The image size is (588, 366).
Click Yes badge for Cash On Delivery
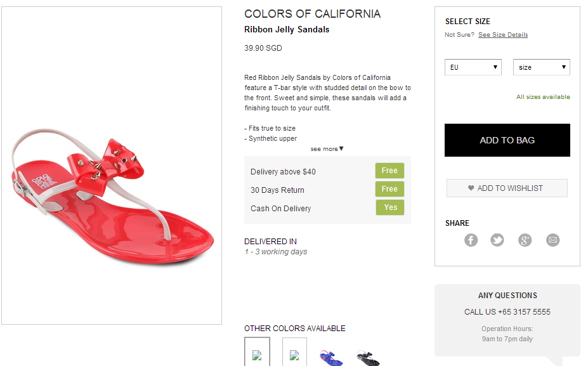[389, 207]
